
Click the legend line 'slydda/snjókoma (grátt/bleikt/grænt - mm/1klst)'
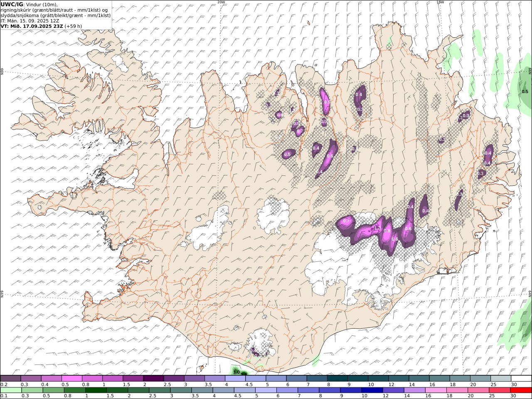pos(56,15)
